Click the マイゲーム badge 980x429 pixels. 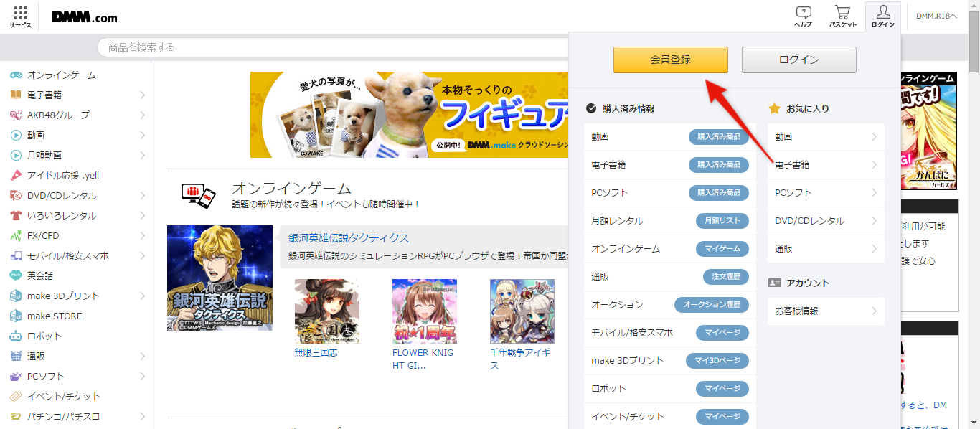click(722, 248)
